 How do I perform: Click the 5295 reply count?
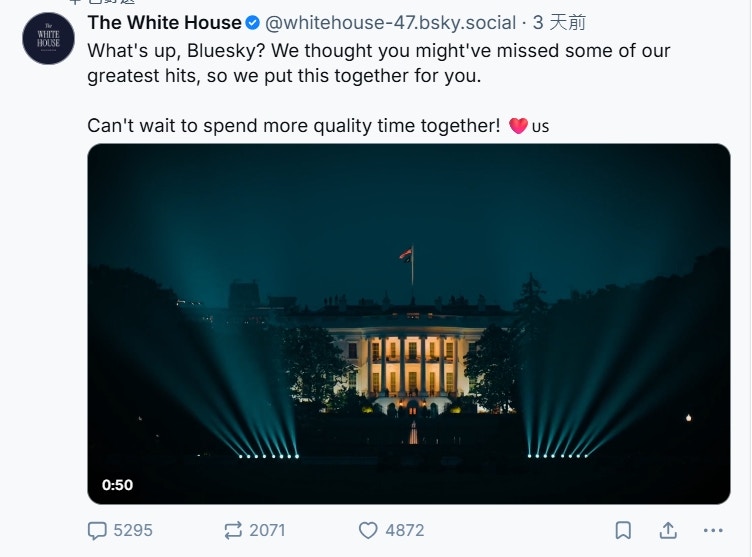click(x=133, y=530)
